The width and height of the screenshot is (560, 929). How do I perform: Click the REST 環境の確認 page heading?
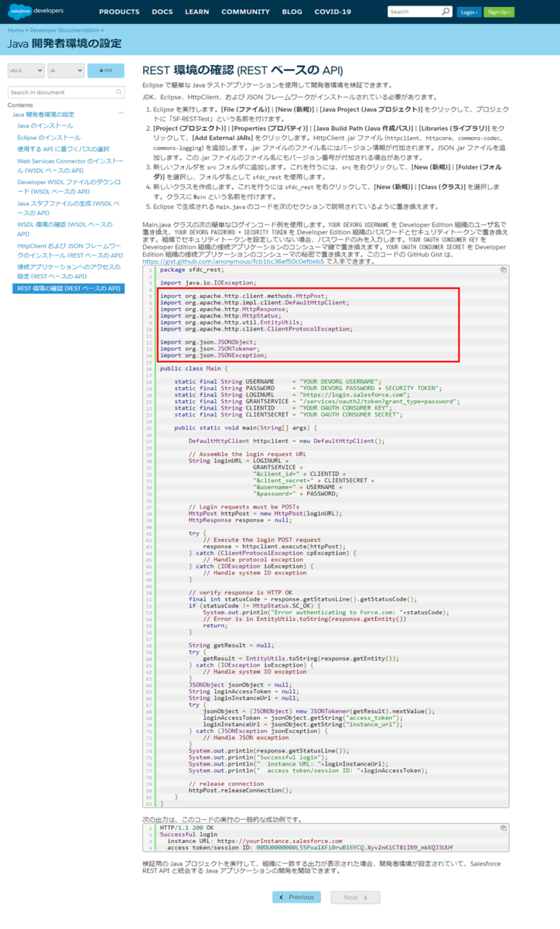[x=242, y=70]
